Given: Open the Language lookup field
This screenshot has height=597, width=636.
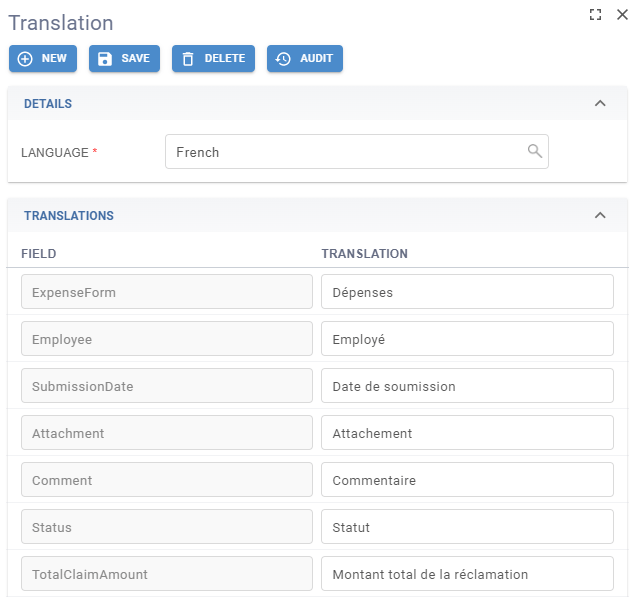Looking at the screenshot, I should click(x=345, y=152).
